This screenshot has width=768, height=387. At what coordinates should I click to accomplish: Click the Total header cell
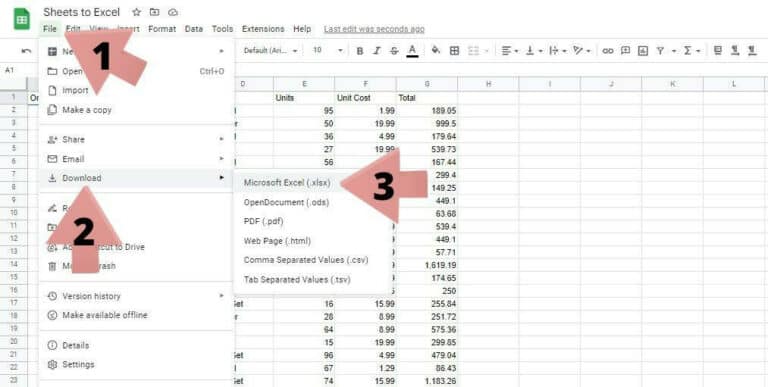(427, 98)
